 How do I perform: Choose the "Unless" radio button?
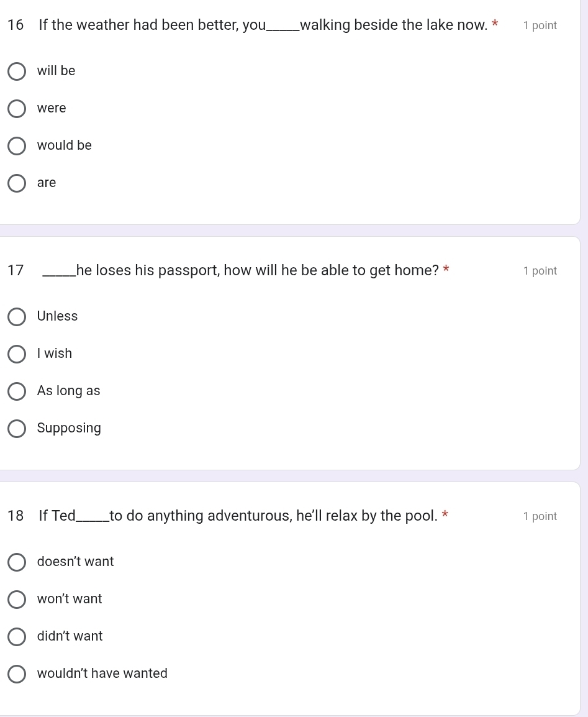17,317
